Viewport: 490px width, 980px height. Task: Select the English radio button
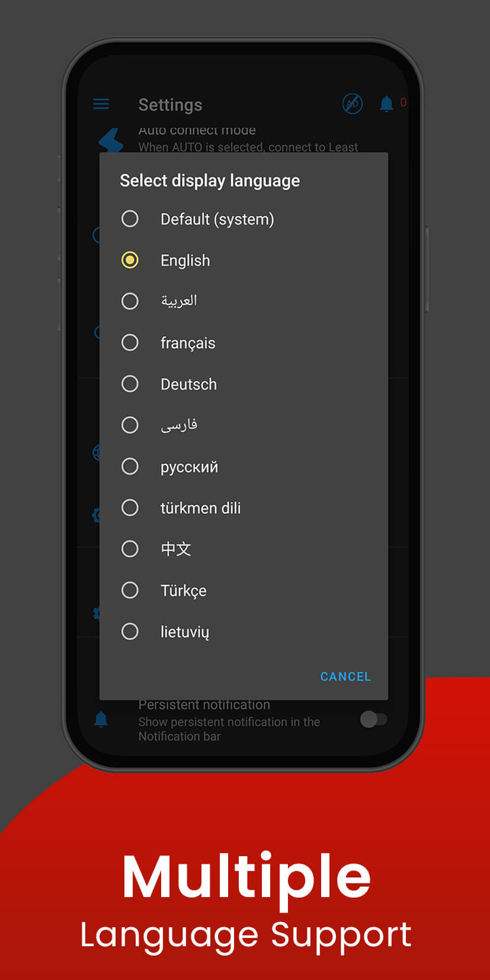pos(130,260)
